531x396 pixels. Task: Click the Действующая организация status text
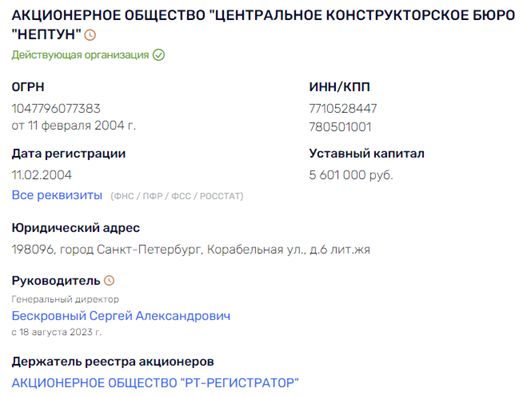tap(80, 55)
